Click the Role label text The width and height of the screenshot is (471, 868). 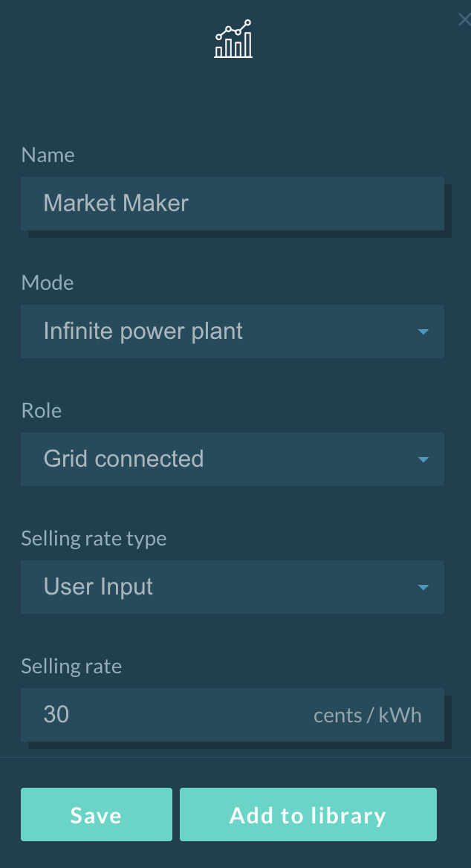tap(41, 411)
